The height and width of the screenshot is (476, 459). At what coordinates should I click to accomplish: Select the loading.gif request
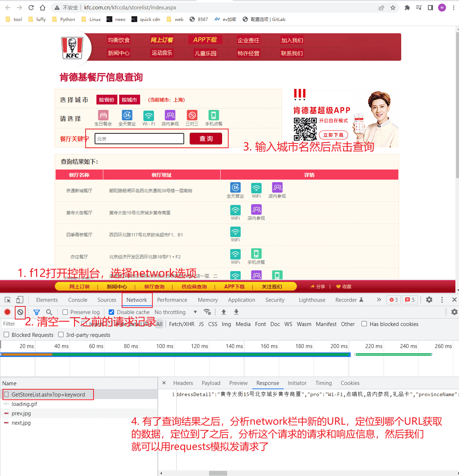24,404
